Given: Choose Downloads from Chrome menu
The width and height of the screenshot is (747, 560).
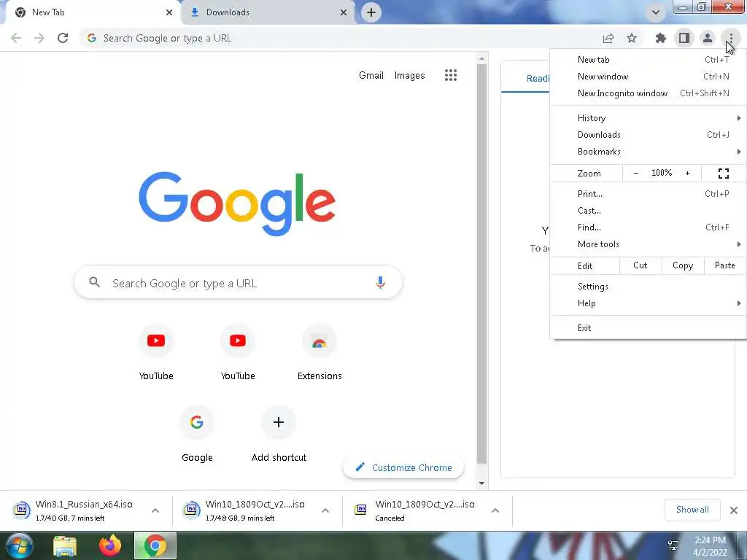Looking at the screenshot, I should [x=648, y=135].
